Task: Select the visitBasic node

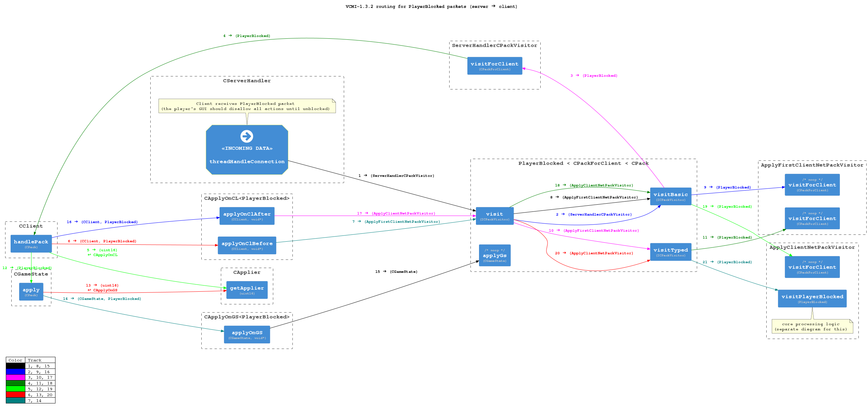Action: 670,196
